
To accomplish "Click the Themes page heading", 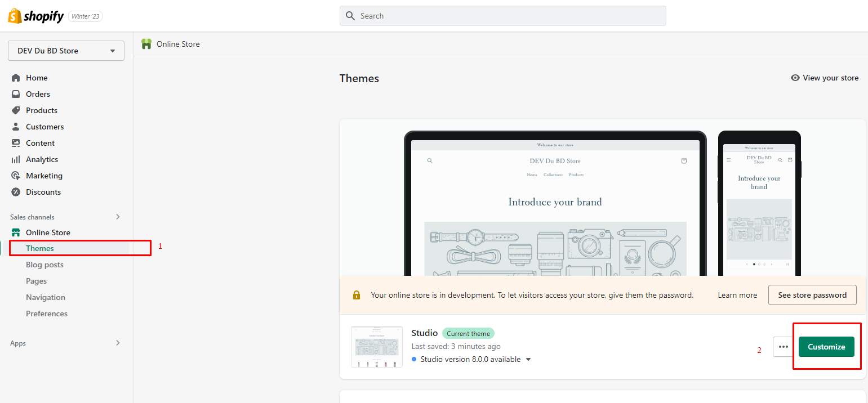I will [x=359, y=78].
